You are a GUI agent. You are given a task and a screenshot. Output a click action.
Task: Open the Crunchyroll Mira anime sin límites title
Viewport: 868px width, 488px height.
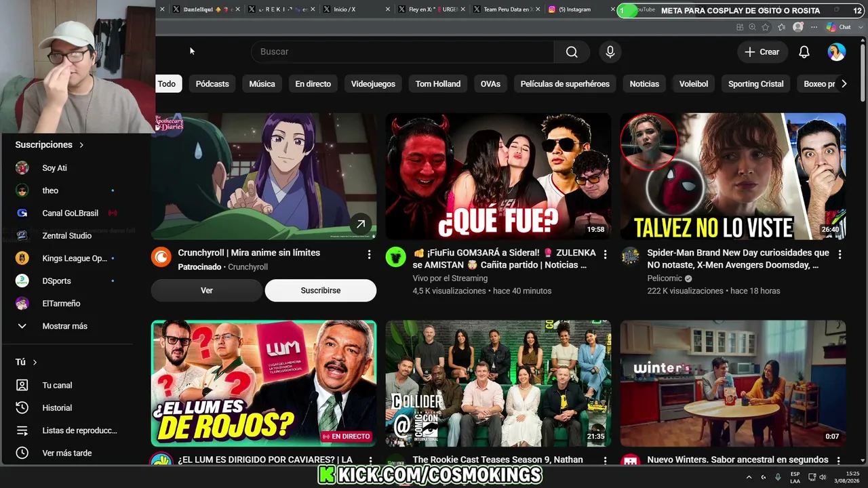249,253
